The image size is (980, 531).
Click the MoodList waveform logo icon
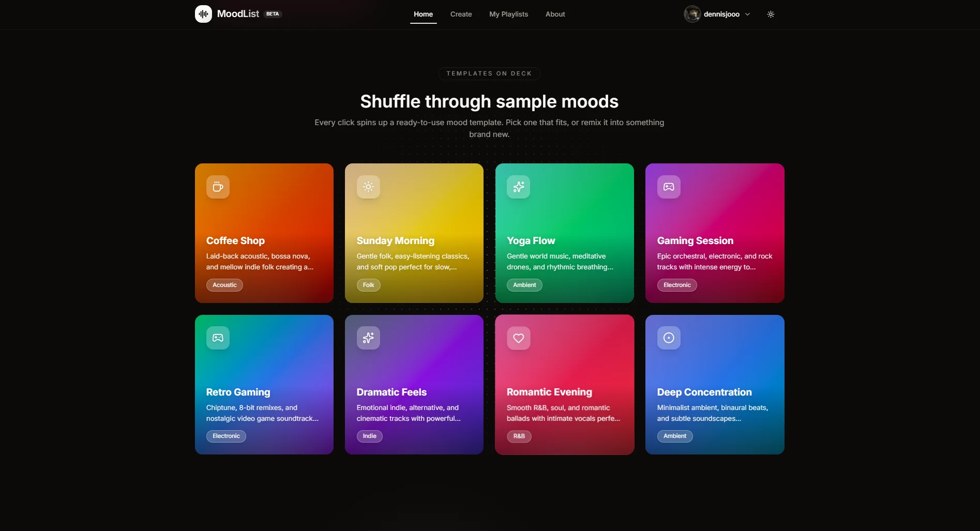coord(203,14)
